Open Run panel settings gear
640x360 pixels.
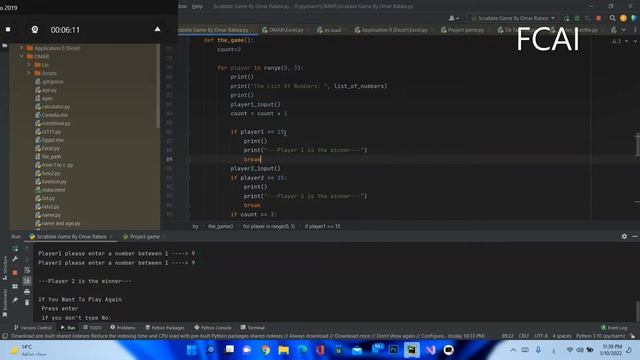(x=624, y=236)
